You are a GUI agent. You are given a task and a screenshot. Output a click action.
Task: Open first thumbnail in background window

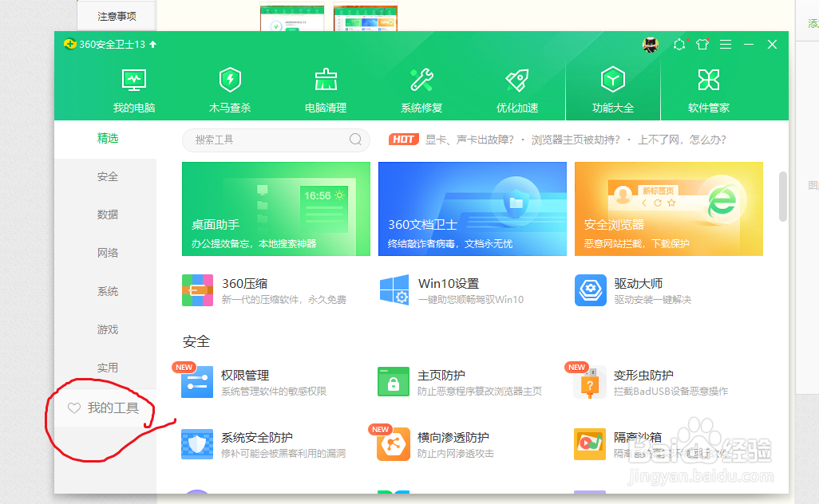[x=292, y=18]
